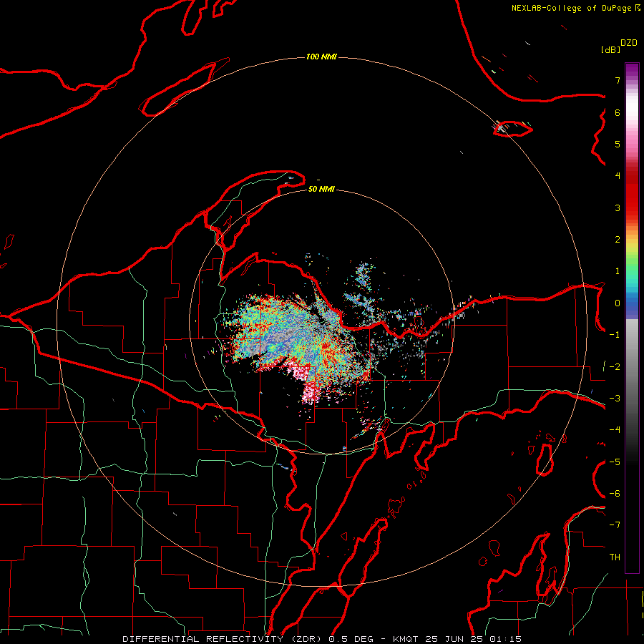
Task: Click the -2 dB legend value
Action: (x=615, y=367)
